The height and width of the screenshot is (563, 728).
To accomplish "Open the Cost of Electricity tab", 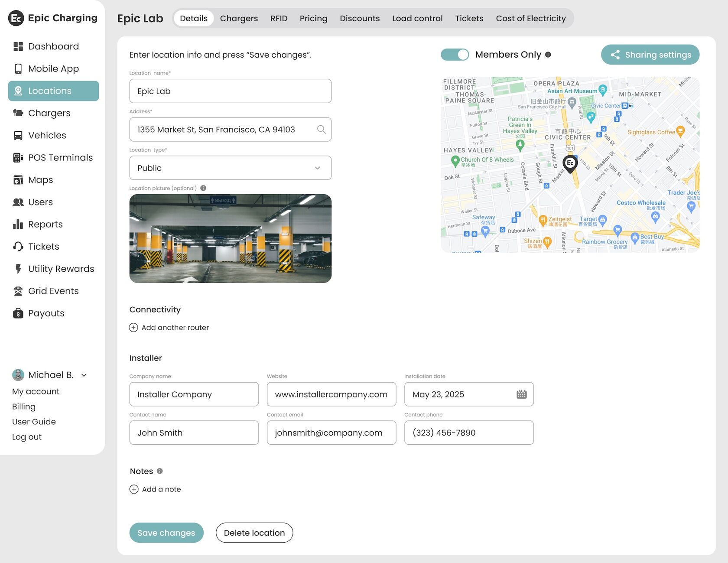I will 531,18.
